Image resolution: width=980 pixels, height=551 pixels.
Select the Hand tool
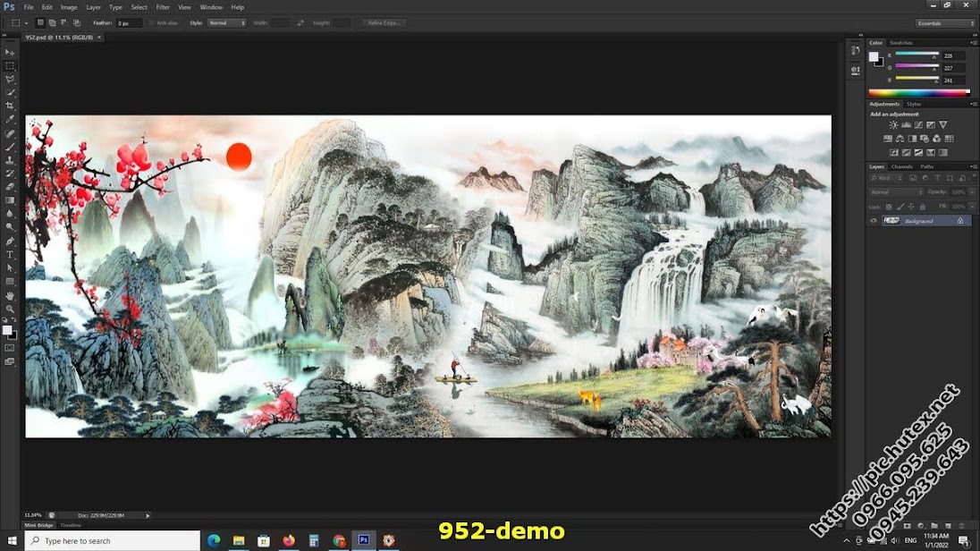[10, 296]
